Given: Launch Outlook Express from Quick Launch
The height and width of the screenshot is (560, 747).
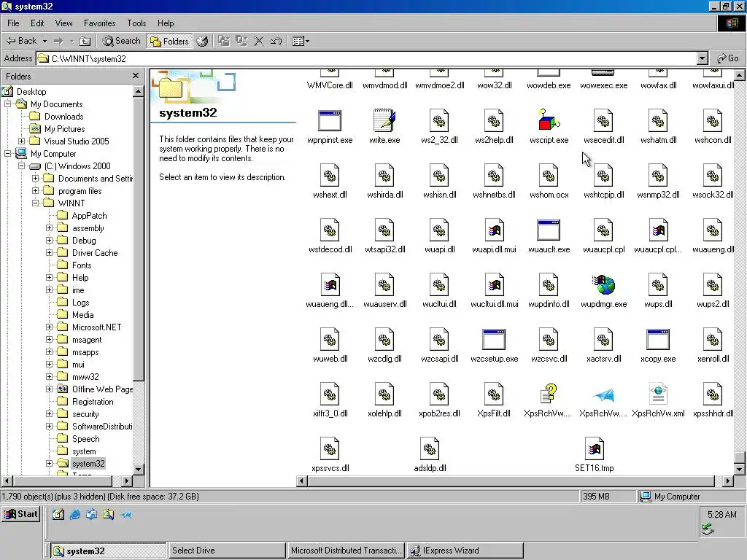Looking at the screenshot, I should (x=91, y=514).
